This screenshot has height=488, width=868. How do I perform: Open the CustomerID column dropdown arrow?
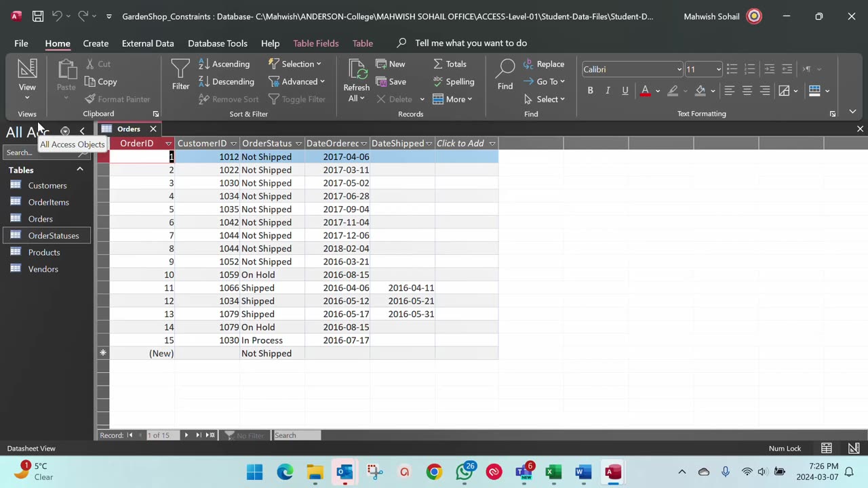(233, 144)
